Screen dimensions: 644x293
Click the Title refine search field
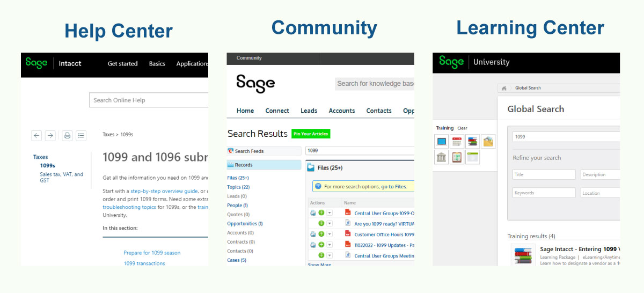point(544,174)
